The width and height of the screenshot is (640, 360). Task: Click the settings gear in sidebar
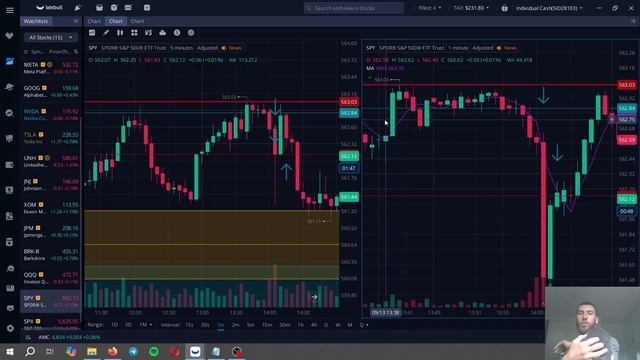pos(10,328)
